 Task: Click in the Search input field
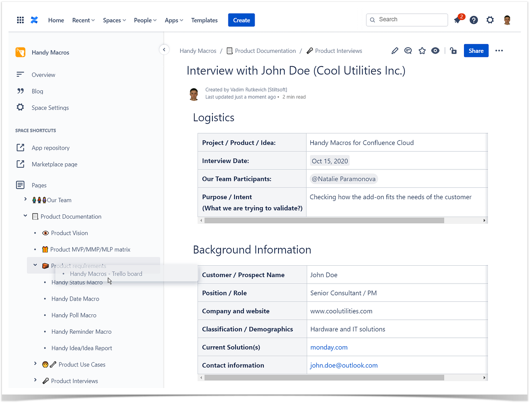coord(407,20)
